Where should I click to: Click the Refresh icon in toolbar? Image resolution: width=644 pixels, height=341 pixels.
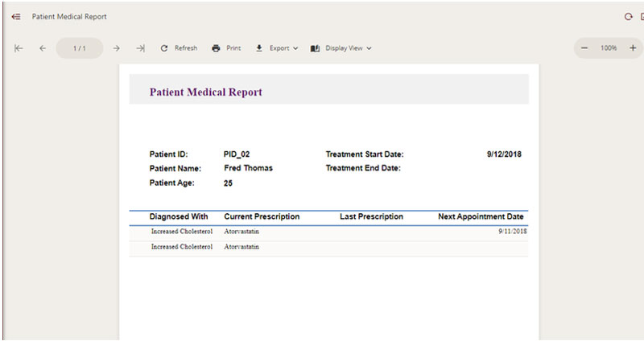[x=164, y=48]
